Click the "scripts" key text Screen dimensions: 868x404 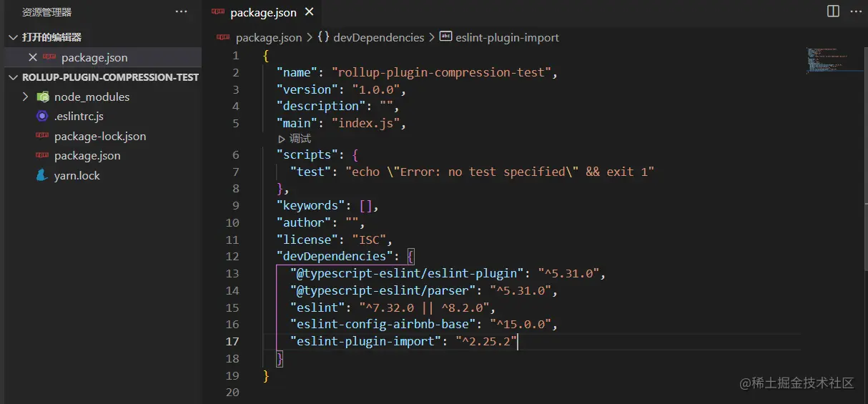point(307,154)
